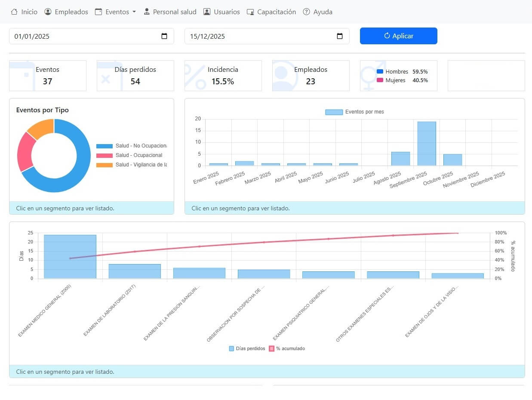Click the Septiembre 2025 bar

(x=426, y=144)
